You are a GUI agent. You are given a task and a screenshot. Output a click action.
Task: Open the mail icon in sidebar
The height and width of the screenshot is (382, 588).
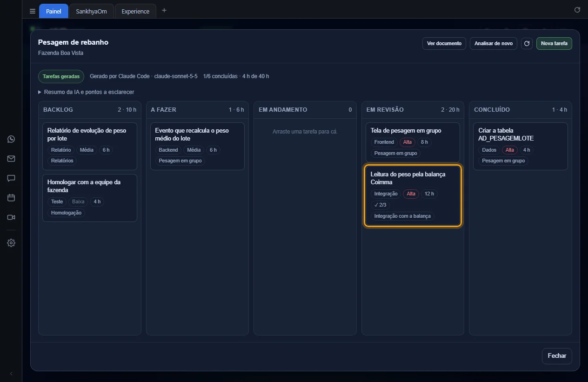tap(11, 159)
